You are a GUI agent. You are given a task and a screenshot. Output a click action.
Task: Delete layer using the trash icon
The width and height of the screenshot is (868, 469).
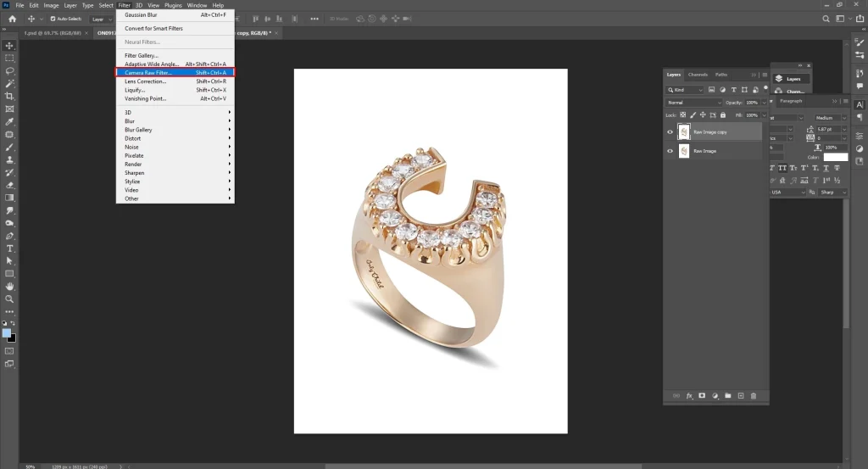click(x=754, y=396)
